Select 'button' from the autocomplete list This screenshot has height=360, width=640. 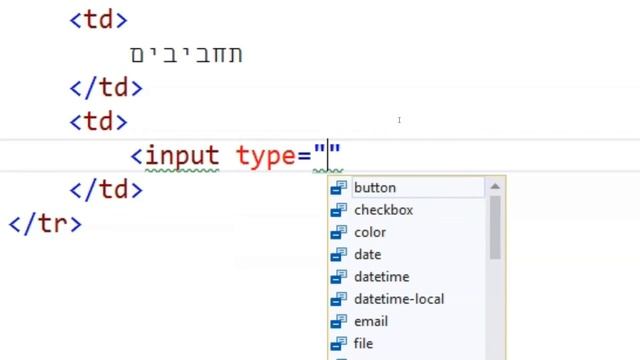pyautogui.click(x=418, y=188)
